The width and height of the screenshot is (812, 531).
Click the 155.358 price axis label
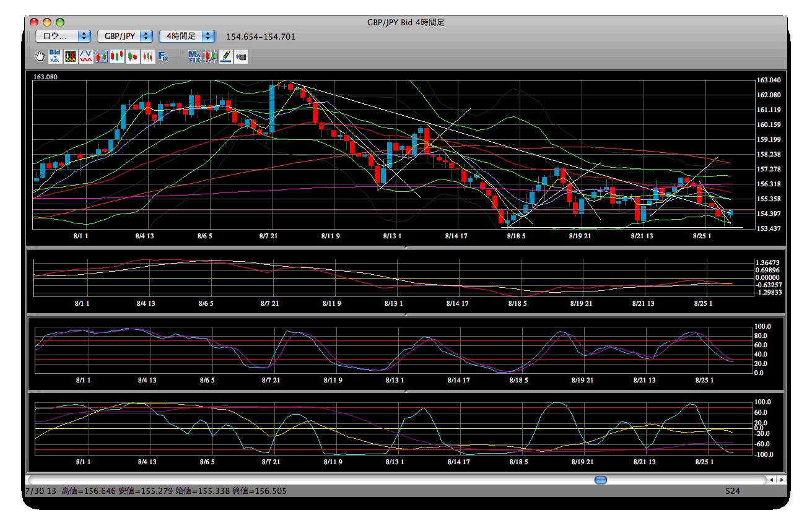[x=769, y=199]
